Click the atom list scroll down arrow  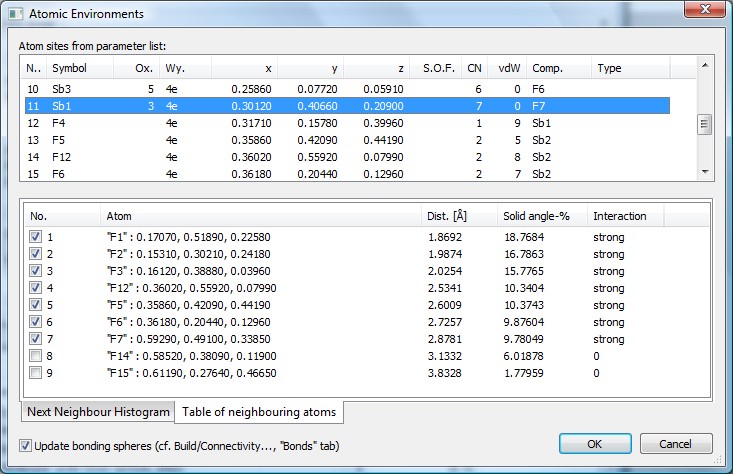705,172
